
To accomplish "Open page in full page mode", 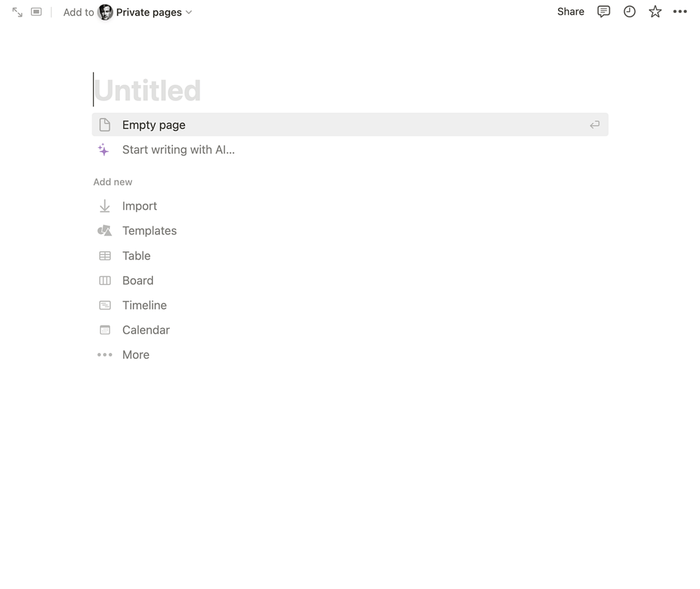I will point(17,12).
